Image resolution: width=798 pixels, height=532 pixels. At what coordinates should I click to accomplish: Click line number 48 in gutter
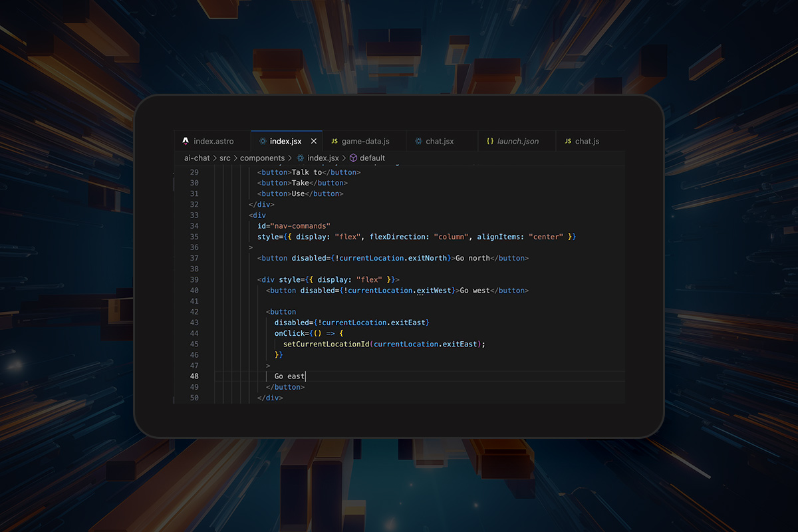pyautogui.click(x=194, y=376)
